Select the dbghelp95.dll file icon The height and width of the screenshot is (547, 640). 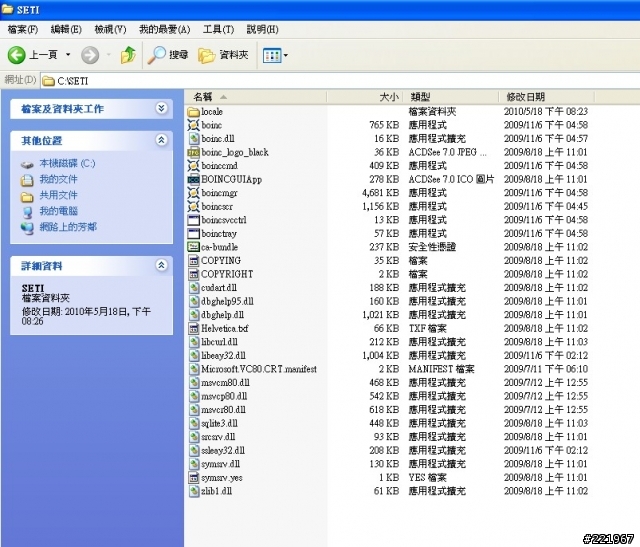[x=193, y=301]
